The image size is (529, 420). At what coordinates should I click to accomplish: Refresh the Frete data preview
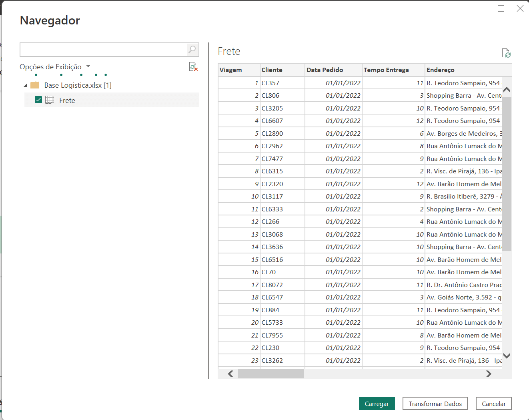click(x=507, y=53)
